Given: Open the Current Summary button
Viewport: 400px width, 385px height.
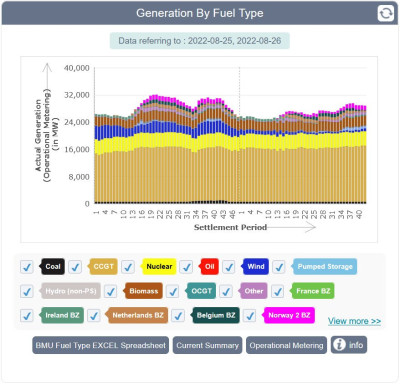Looking at the screenshot, I should pyautogui.click(x=207, y=345).
